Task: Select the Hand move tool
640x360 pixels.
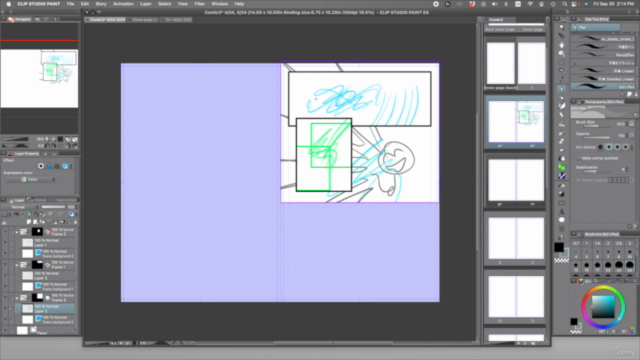Action: point(562,45)
